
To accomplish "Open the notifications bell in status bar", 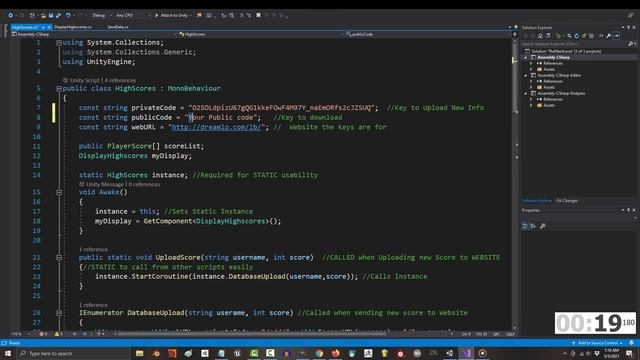I will 631,343.
